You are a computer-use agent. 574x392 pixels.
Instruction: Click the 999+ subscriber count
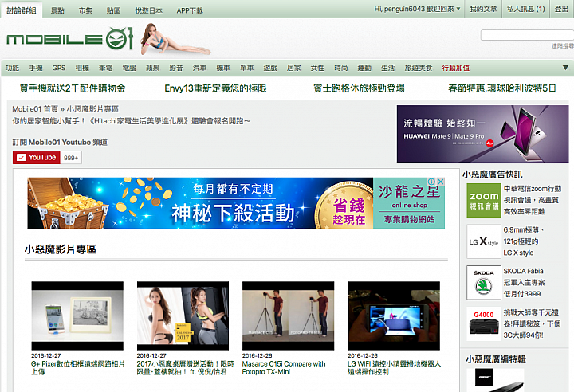pos(71,158)
